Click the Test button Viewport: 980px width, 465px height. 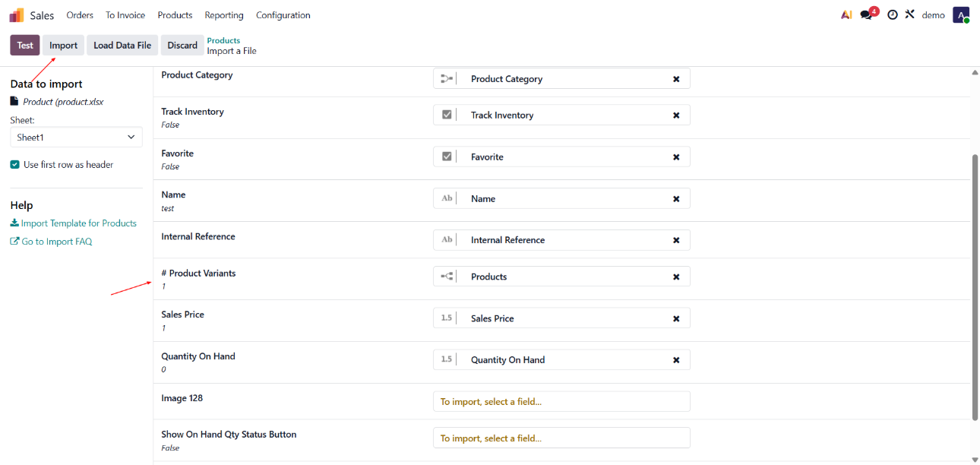(x=25, y=46)
